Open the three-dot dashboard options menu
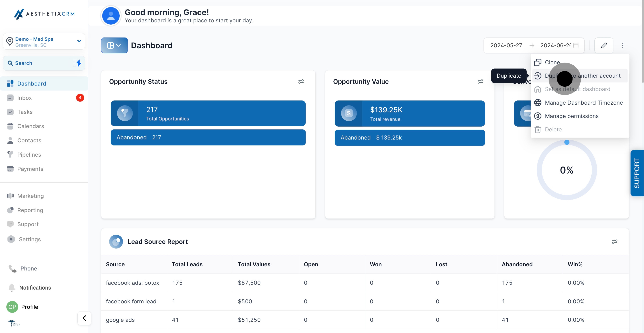This screenshot has width=644, height=333. (x=623, y=45)
